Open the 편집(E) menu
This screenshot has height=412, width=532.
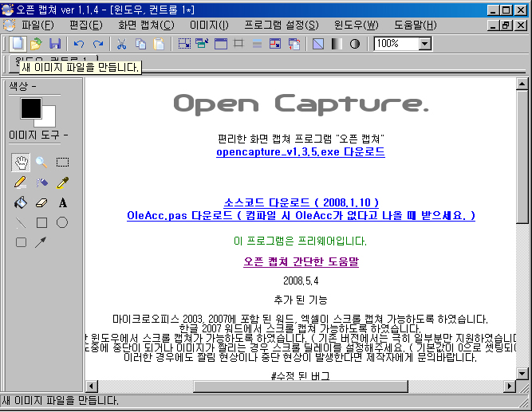pyautogui.click(x=86, y=26)
